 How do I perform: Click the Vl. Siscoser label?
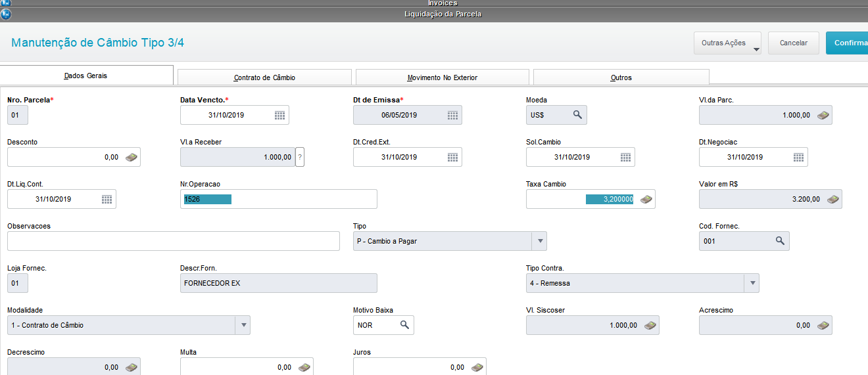tap(545, 310)
